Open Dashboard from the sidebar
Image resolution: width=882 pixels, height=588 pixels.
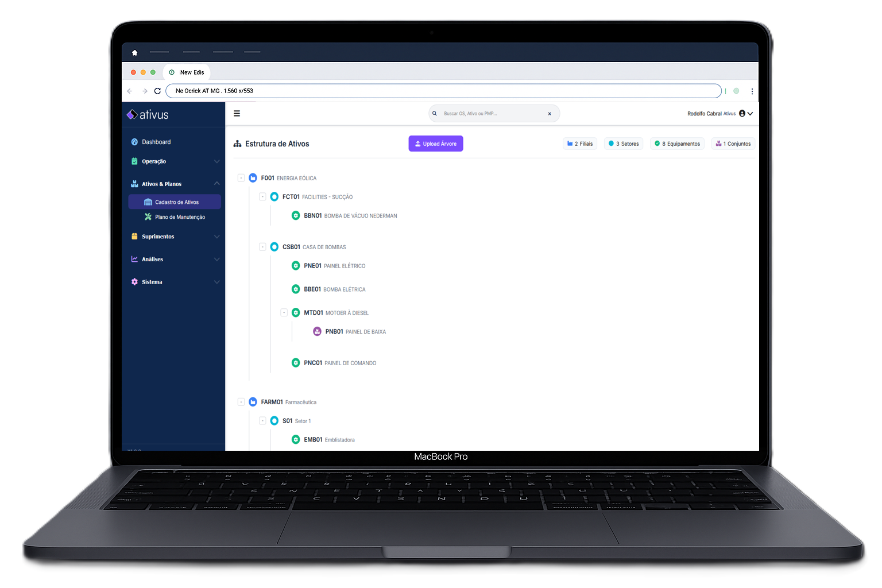tap(156, 142)
